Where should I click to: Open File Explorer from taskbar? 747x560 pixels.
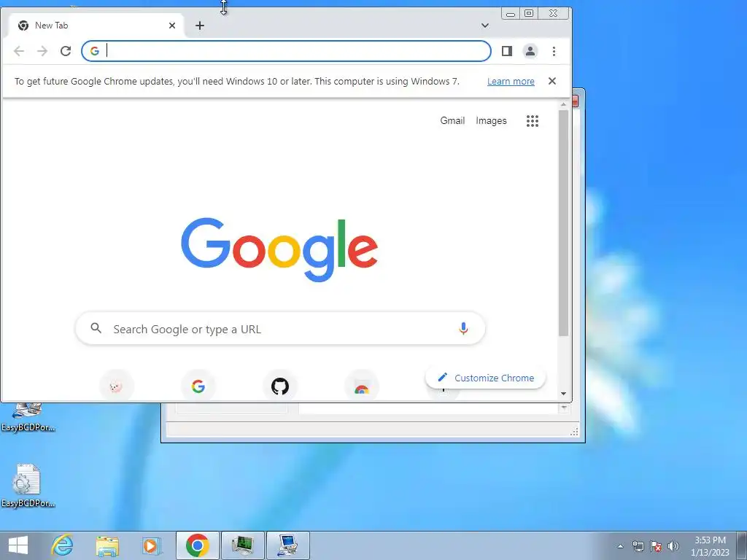(107, 545)
